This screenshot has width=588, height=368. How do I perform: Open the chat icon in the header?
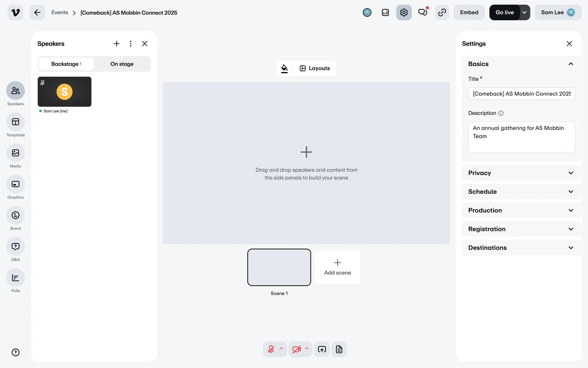pos(423,13)
